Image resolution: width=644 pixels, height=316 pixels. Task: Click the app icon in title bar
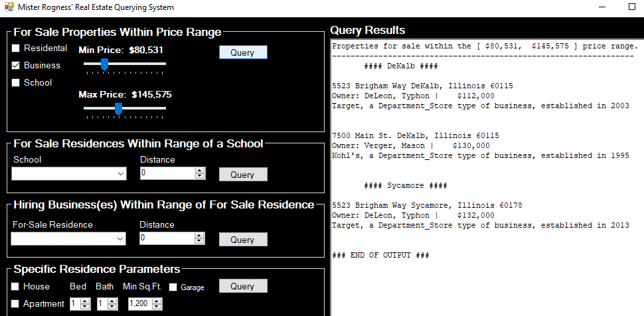(8, 7)
